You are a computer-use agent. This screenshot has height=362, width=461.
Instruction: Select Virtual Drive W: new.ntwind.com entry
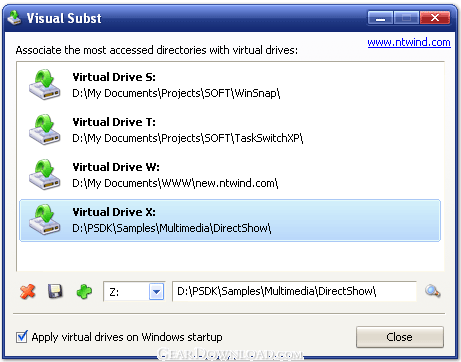coord(230,175)
